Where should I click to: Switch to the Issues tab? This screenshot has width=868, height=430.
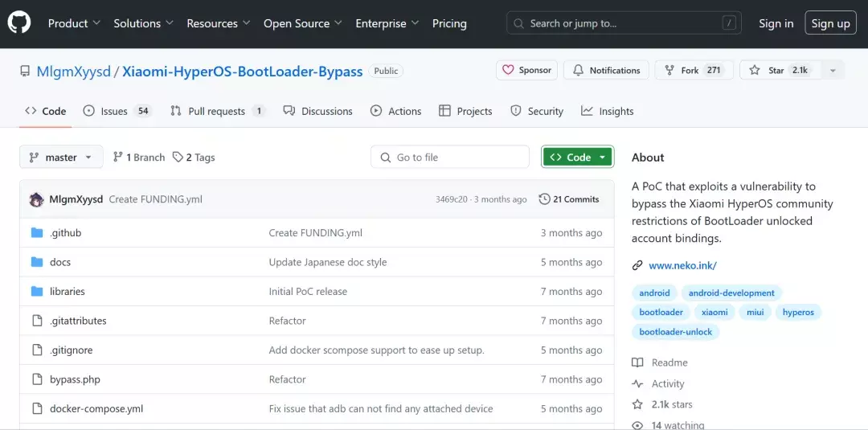(116, 111)
